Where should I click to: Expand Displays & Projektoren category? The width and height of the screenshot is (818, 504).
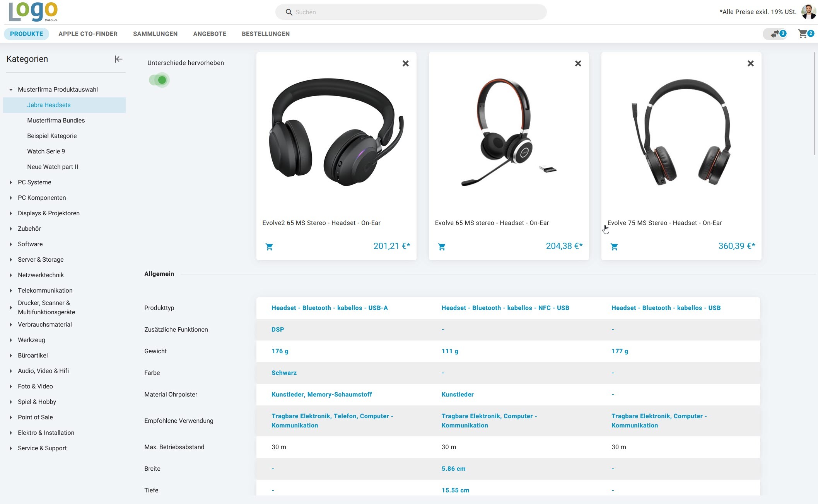(x=11, y=213)
